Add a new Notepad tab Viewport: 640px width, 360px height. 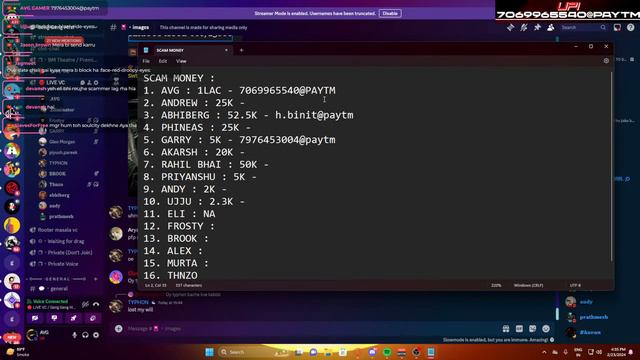(241, 50)
